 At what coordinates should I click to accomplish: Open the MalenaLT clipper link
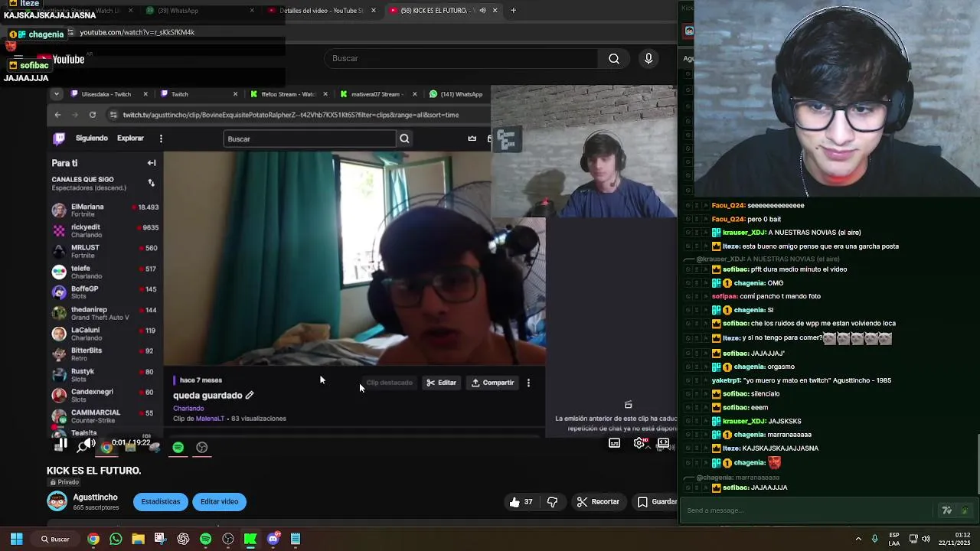(x=210, y=419)
